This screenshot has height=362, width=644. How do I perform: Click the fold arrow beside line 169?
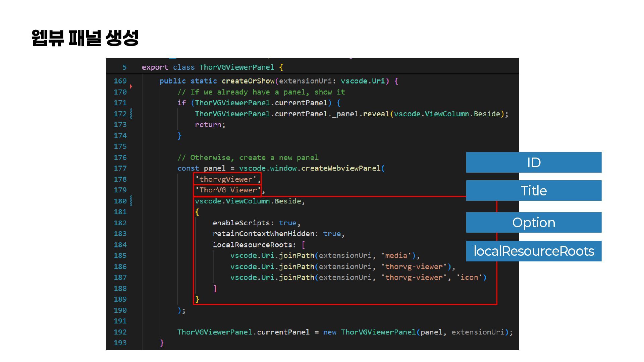131,86
